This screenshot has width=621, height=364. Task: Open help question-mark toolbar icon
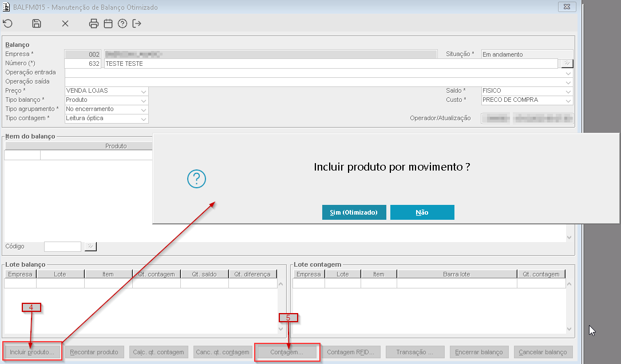coord(122,24)
